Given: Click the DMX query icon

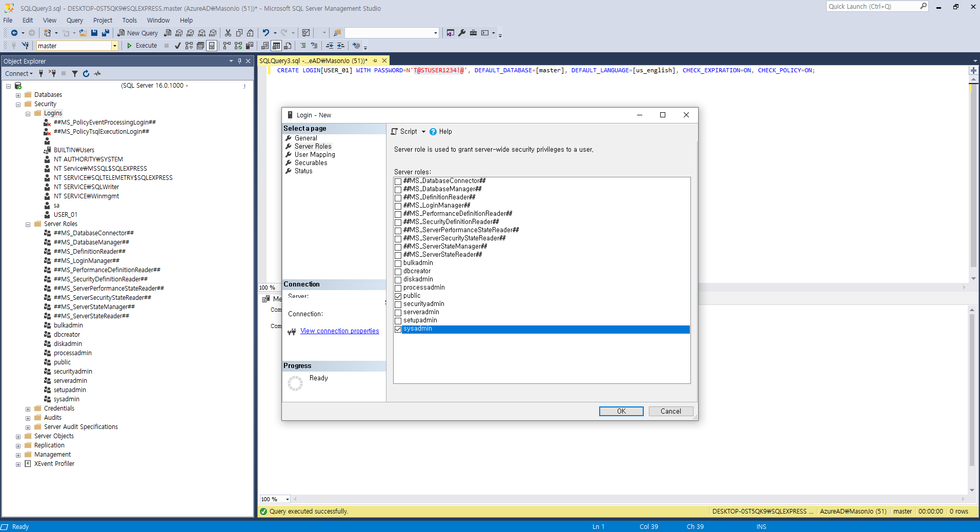Looking at the screenshot, I should [x=190, y=33].
